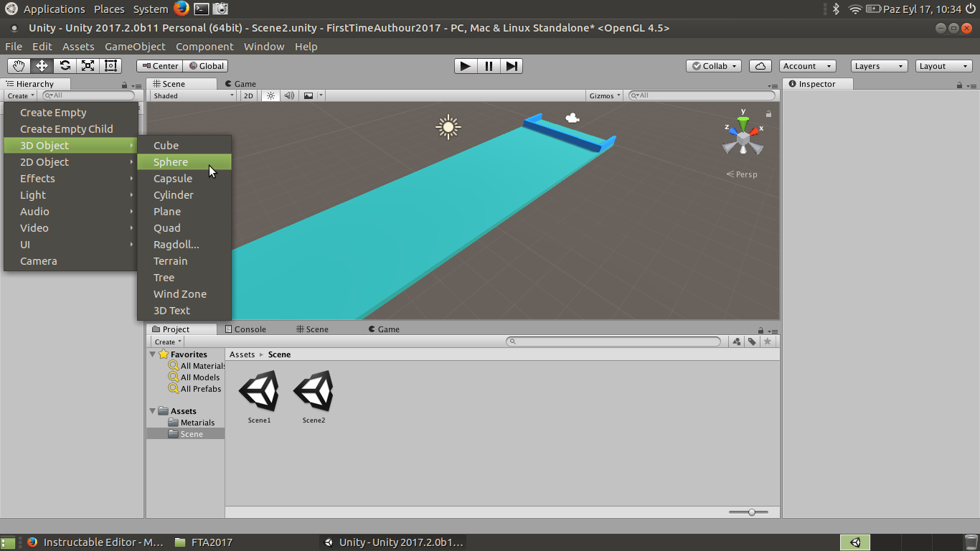Switch to the Console tab
The width and height of the screenshot is (980, 551).
(245, 329)
